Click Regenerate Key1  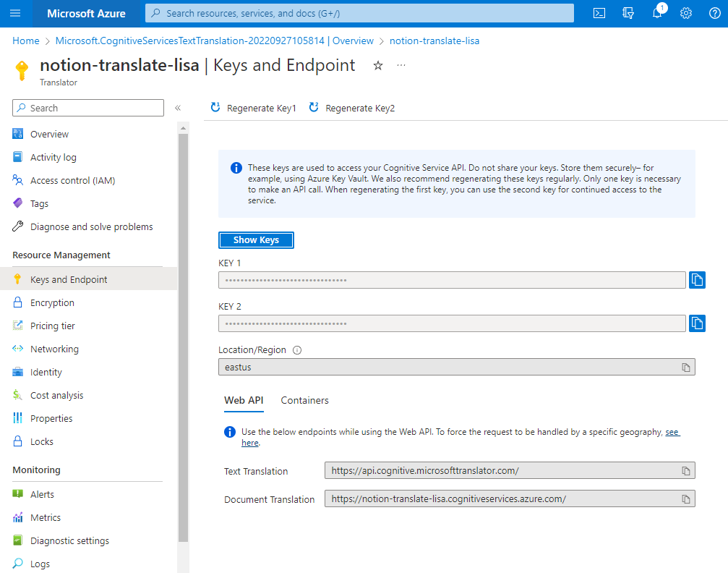coord(254,108)
